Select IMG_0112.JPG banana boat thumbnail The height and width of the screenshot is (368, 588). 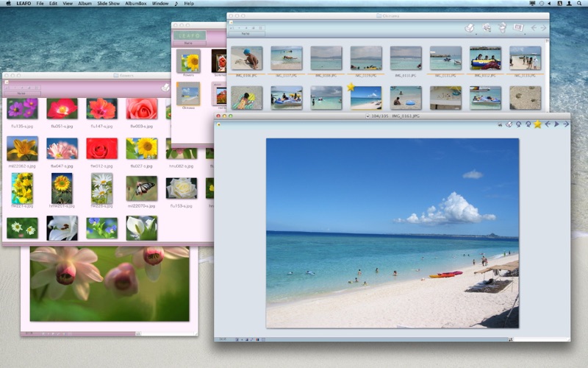(x=485, y=58)
